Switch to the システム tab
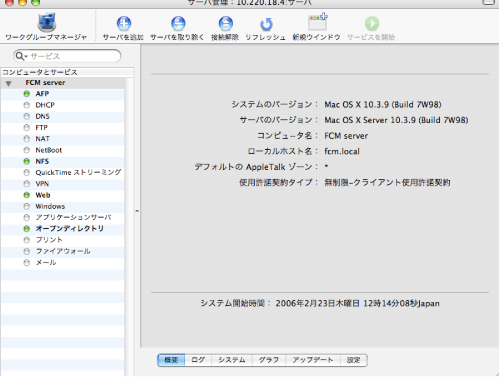Viewport: 499px width, 377px height. tap(232, 360)
